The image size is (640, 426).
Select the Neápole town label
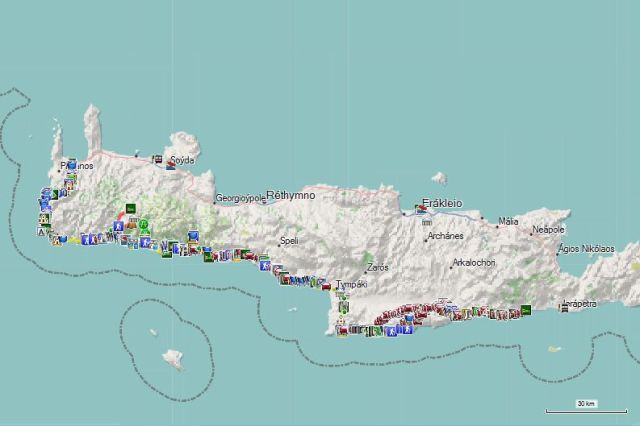[x=548, y=230]
